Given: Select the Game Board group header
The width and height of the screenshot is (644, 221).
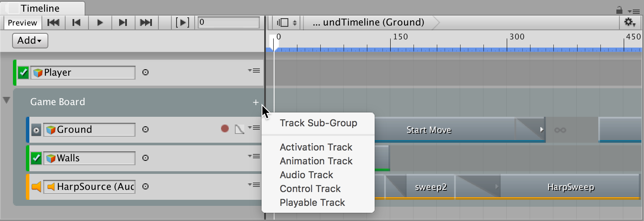Looking at the screenshot, I should (138, 102).
